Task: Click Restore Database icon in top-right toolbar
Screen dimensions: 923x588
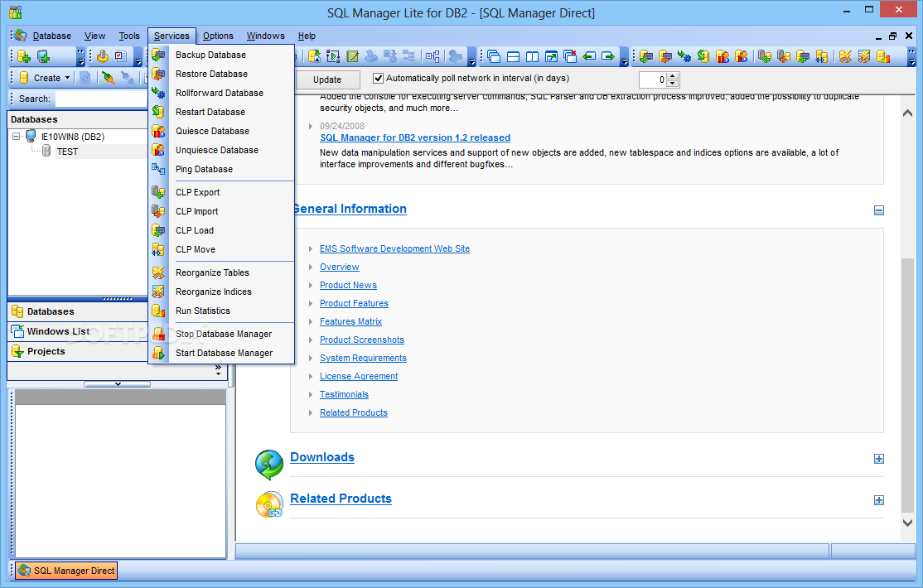Action: pyautogui.click(x=665, y=56)
